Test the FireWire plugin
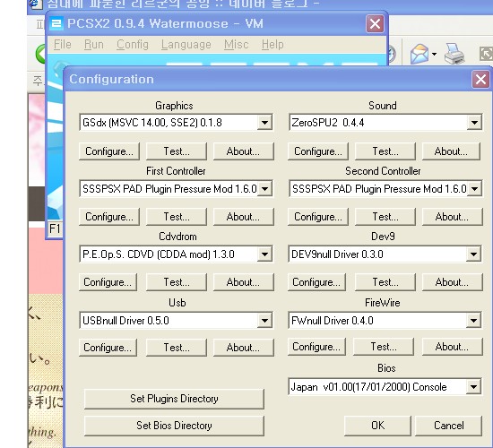The image size is (493, 448). 384,347
